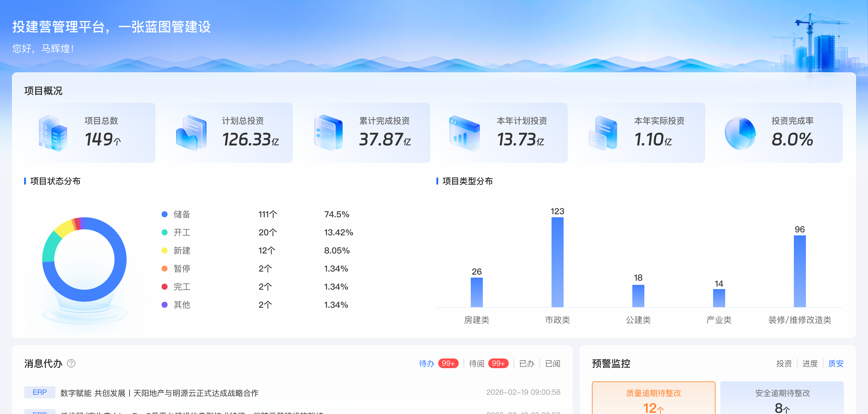Click the blue 储备 legend dot
Viewport: 868px width, 414px height.
pyautogui.click(x=165, y=214)
